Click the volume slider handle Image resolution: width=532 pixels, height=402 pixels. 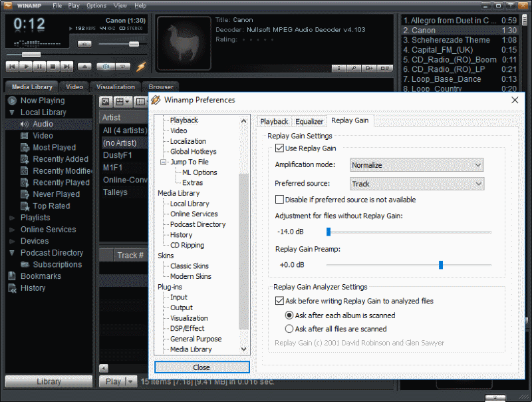tap(134, 44)
